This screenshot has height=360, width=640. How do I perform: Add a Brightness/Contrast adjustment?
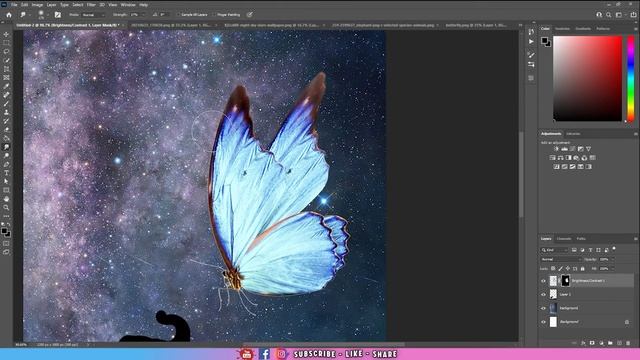tap(556, 149)
